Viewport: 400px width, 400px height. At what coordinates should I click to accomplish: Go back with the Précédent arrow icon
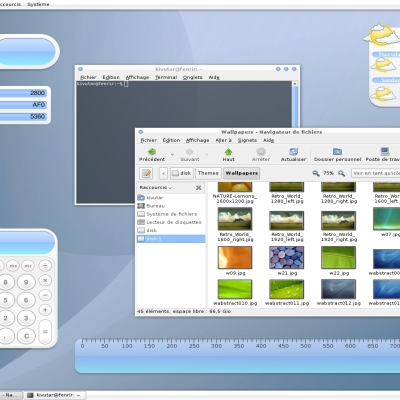[x=152, y=152]
